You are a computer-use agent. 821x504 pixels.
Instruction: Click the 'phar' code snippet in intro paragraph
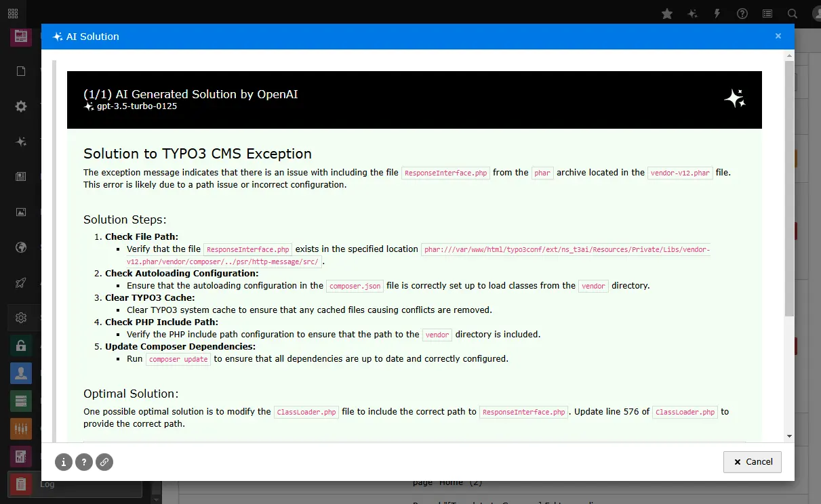pyautogui.click(x=542, y=173)
